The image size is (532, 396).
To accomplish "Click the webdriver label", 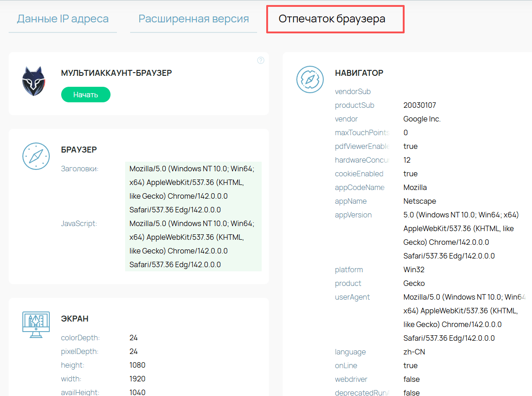I will tap(351, 380).
